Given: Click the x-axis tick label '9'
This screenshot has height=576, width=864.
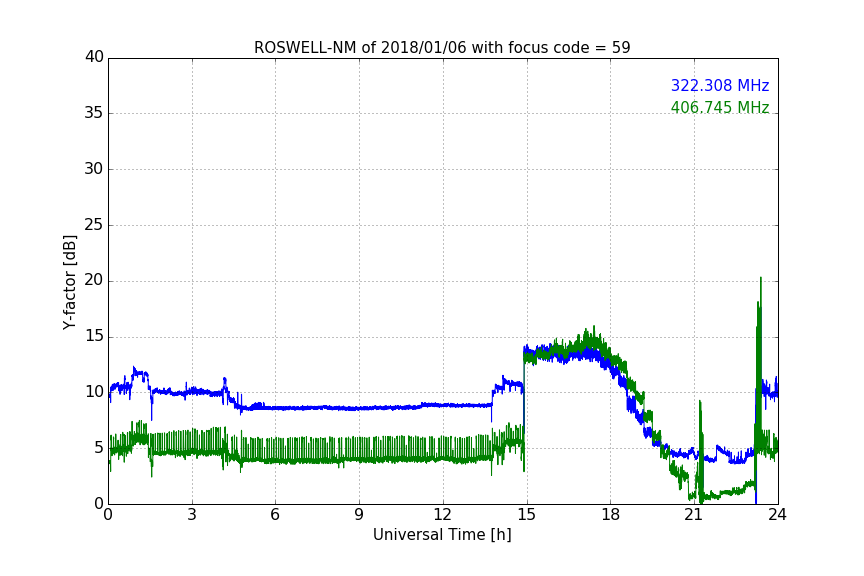Looking at the screenshot, I should (359, 515).
